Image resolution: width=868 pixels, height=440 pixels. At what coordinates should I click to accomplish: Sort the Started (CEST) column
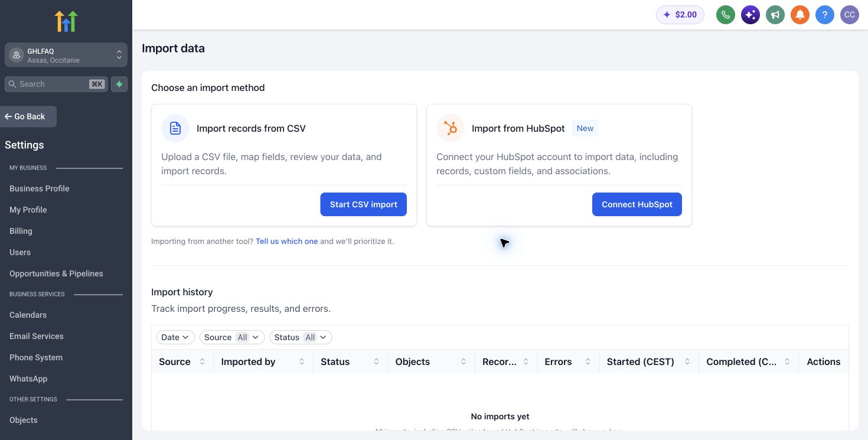[x=687, y=361]
